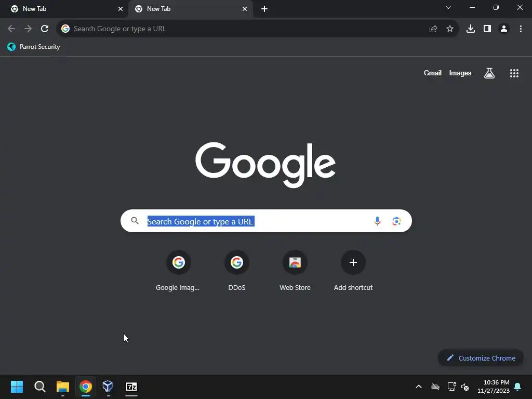
Task: Open notifications bell icon
Action: 517,387
